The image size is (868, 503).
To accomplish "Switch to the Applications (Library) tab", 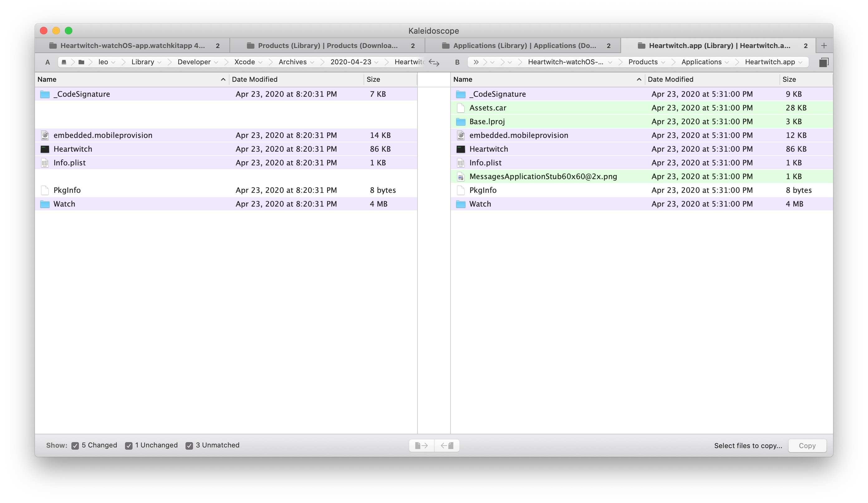I will (523, 46).
